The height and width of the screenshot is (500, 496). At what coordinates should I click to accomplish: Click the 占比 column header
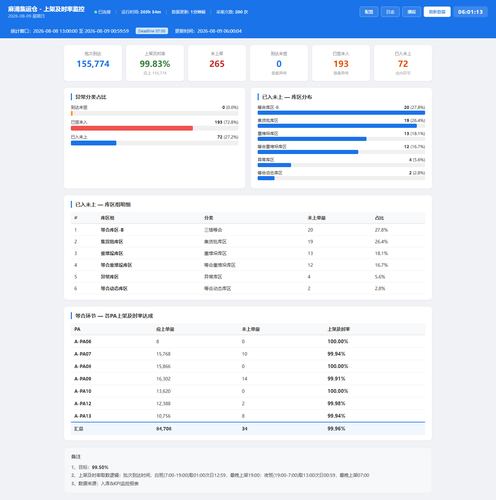[x=379, y=218]
